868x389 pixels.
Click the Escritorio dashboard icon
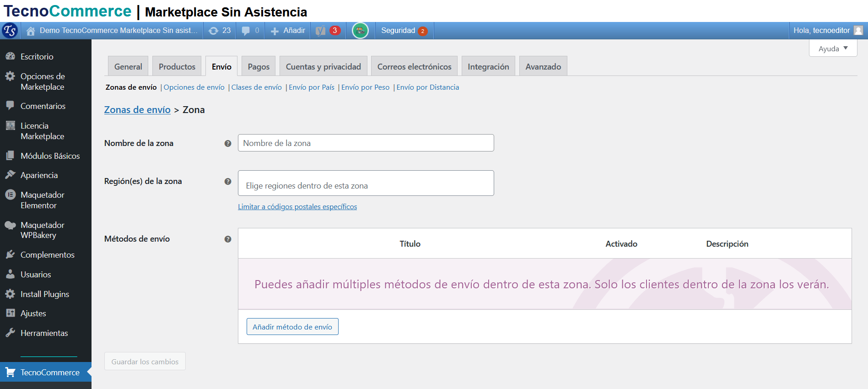10,56
